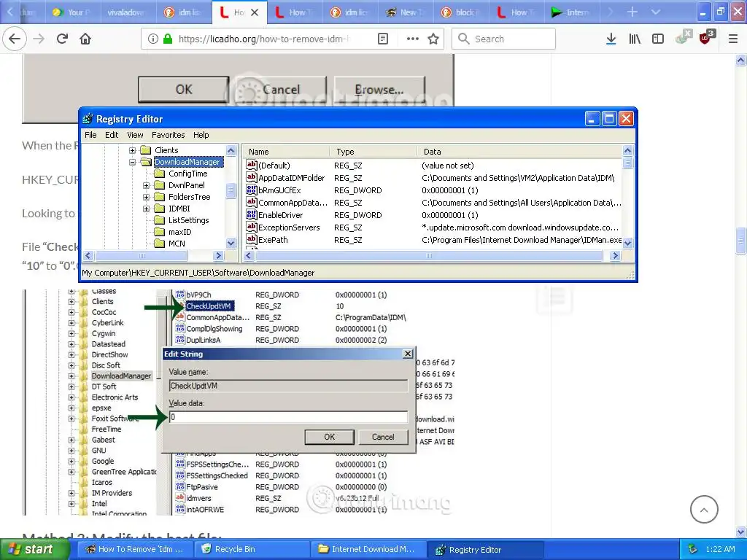List all tabs with chevron icon
The height and width of the screenshot is (560, 747).
(656, 12)
